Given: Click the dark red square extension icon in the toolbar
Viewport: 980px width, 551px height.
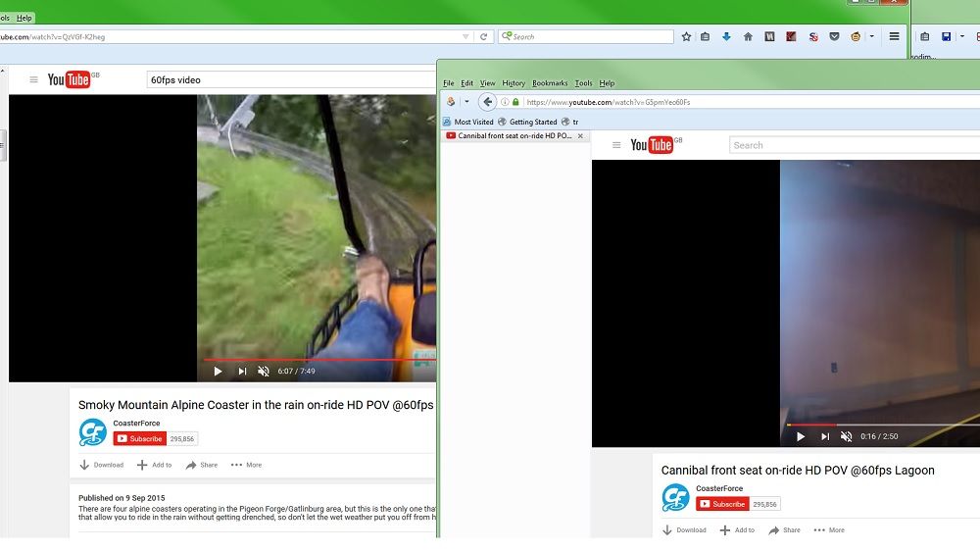Looking at the screenshot, I should point(791,37).
